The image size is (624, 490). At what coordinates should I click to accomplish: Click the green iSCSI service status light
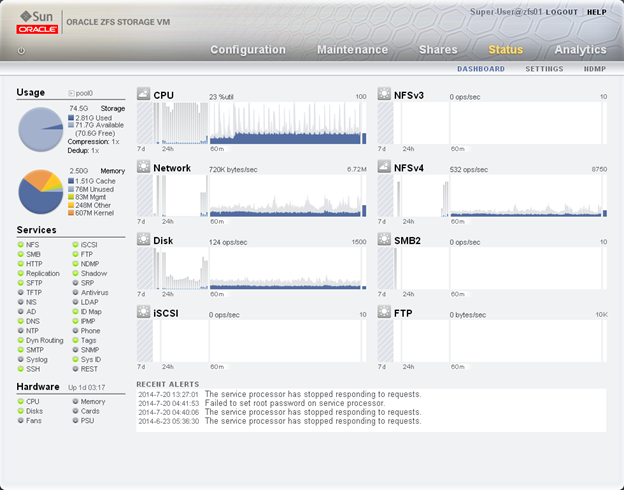pyautogui.click(x=75, y=244)
